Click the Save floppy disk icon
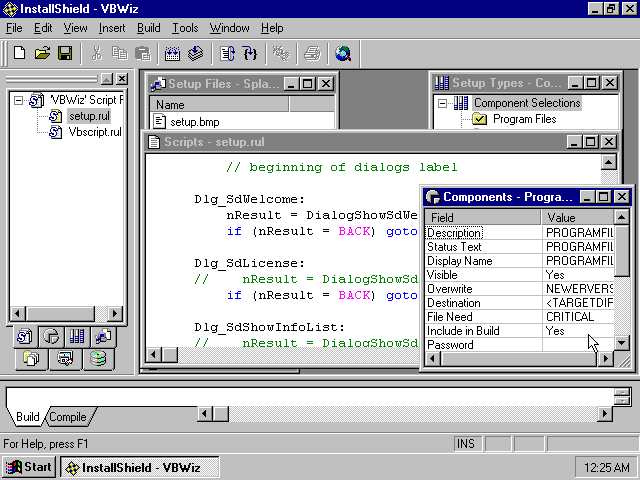The height and width of the screenshot is (480, 640). point(65,53)
